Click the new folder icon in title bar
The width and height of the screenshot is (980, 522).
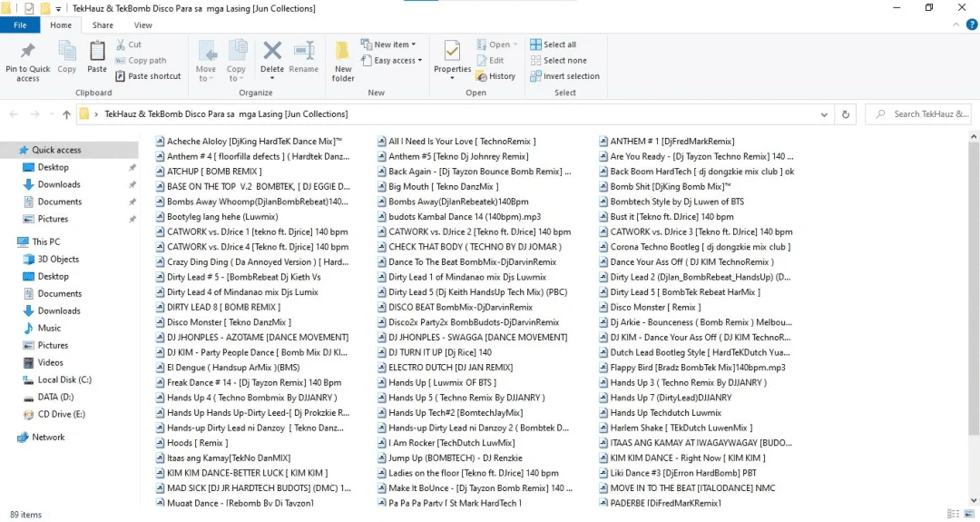(45, 9)
